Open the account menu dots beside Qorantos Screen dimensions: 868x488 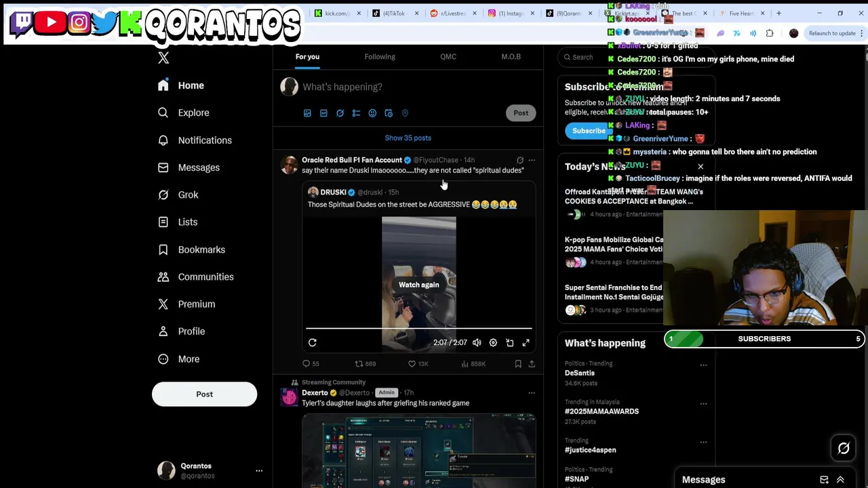point(258,470)
